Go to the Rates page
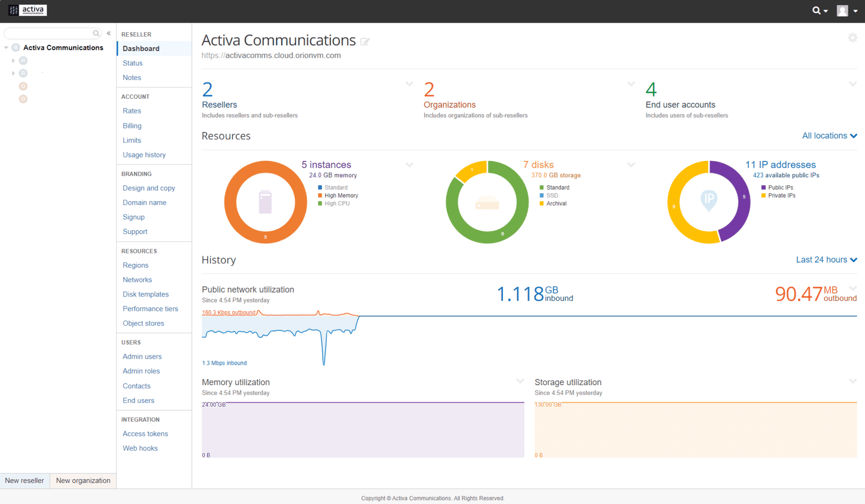The image size is (865, 504). [132, 111]
